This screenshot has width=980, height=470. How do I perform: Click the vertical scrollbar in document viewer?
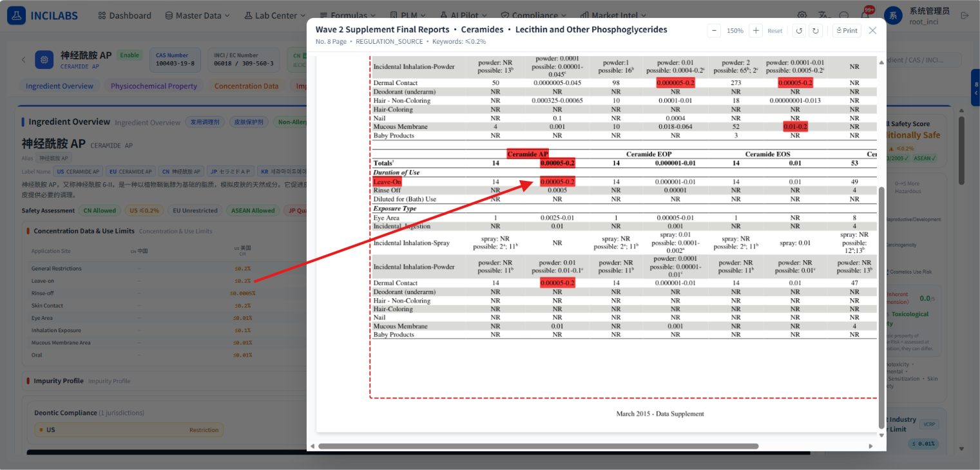(881, 308)
